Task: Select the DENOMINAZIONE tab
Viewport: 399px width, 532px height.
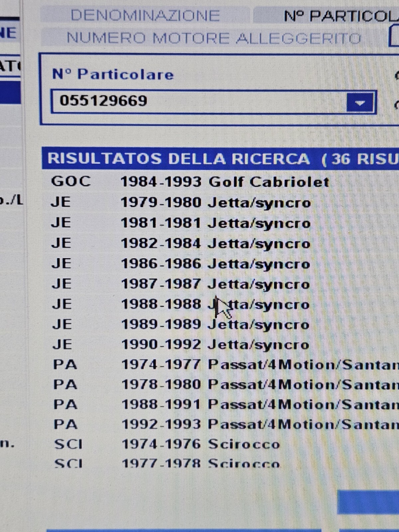Action: pyautogui.click(x=145, y=16)
